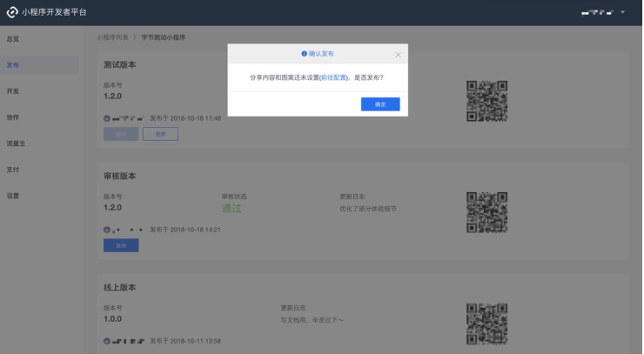Click the info icon beside 确认发布 title
Image resolution: width=644 pixels, height=354 pixels.
click(304, 53)
